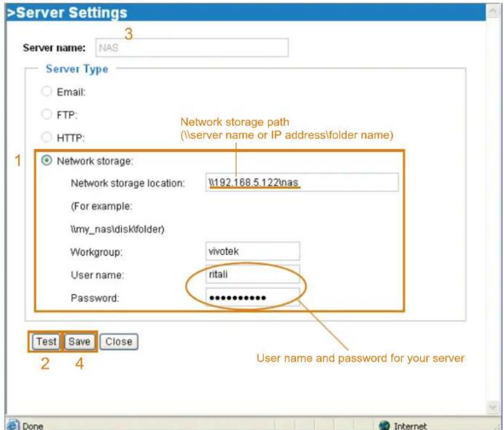Click the Server name input field
Image resolution: width=504 pixels, height=430 pixels.
pos(192,47)
